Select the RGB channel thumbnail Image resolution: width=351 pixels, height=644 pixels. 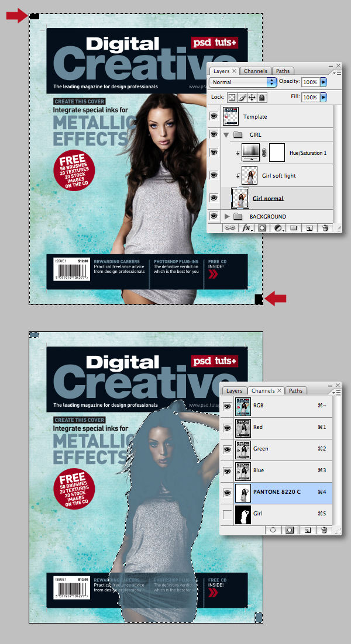click(x=243, y=406)
